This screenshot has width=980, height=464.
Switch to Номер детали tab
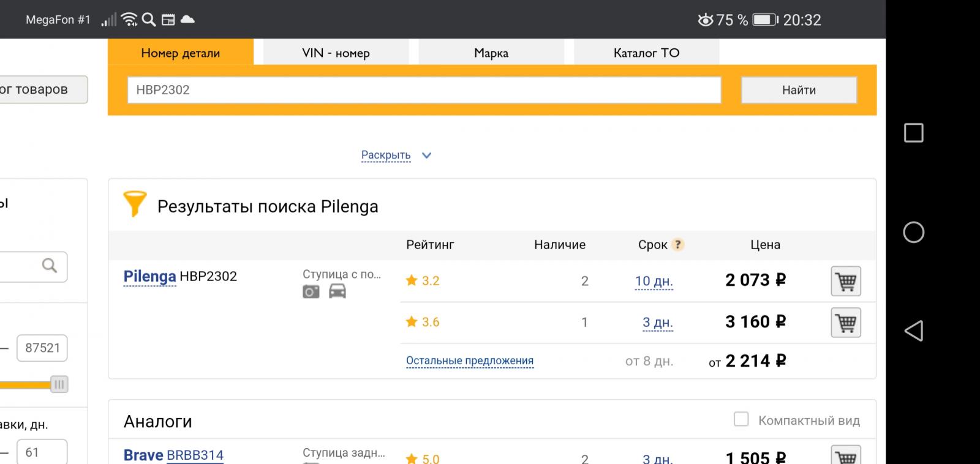181,53
